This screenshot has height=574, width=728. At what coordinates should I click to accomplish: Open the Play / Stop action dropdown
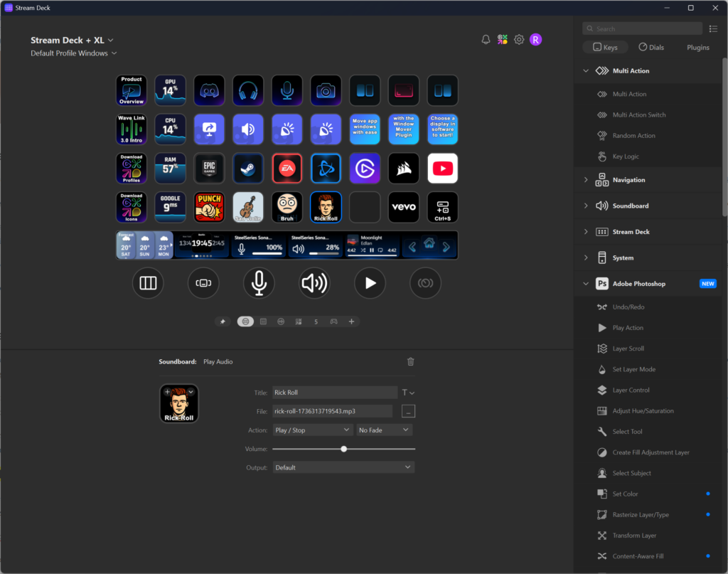[x=313, y=430]
